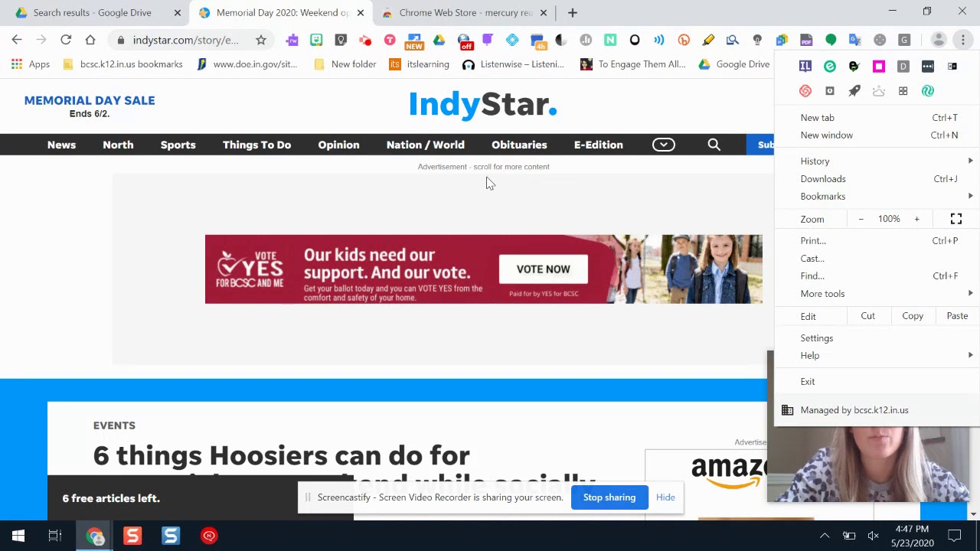Switch to Chrome Web Store tab

[x=464, y=13]
